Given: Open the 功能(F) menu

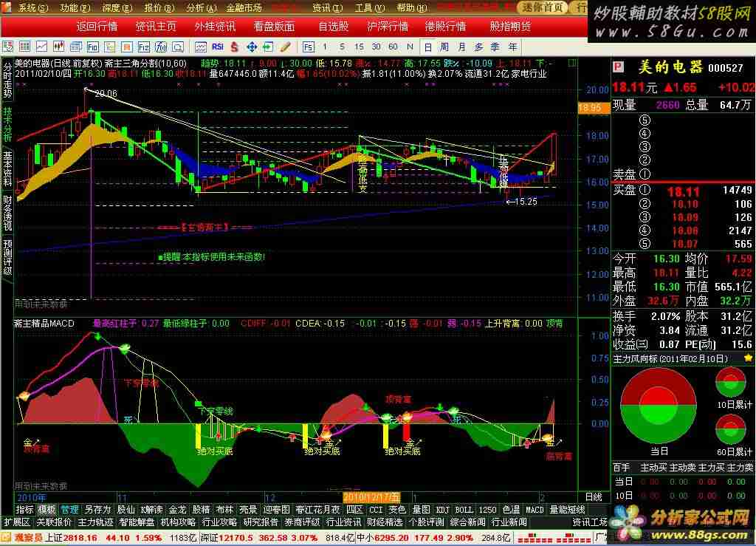Looking at the screenshot, I should 75,7.
